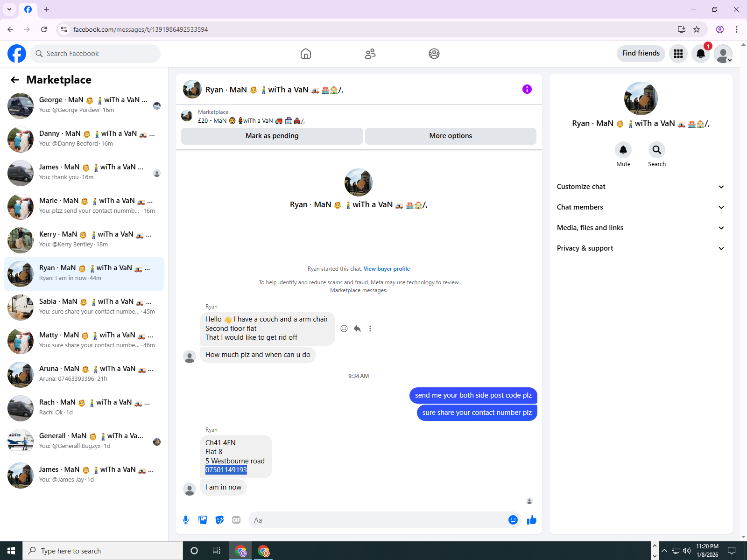This screenshot has height=560, width=747.
Task: Go to Home feed icon
Action: (306, 54)
